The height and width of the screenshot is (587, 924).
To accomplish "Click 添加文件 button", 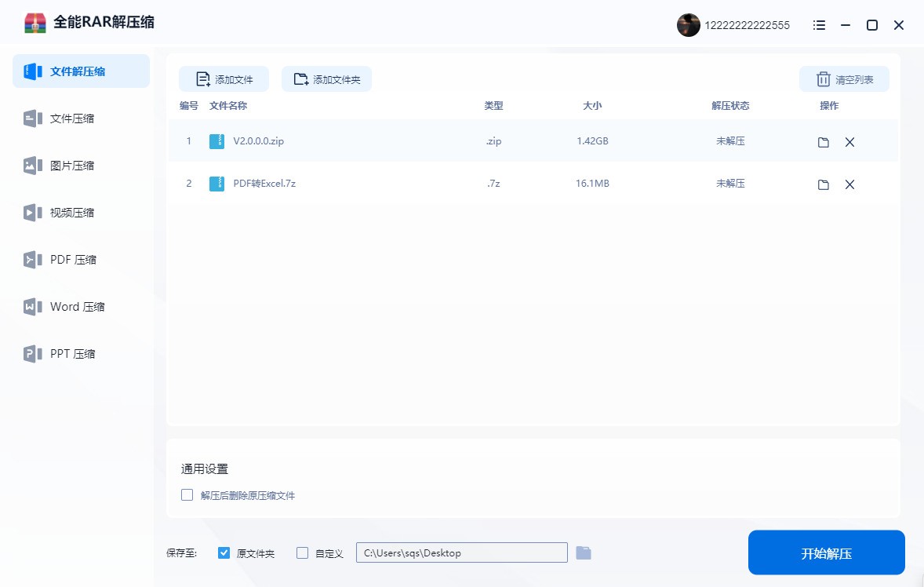I will pyautogui.click(x=224, y=79).
